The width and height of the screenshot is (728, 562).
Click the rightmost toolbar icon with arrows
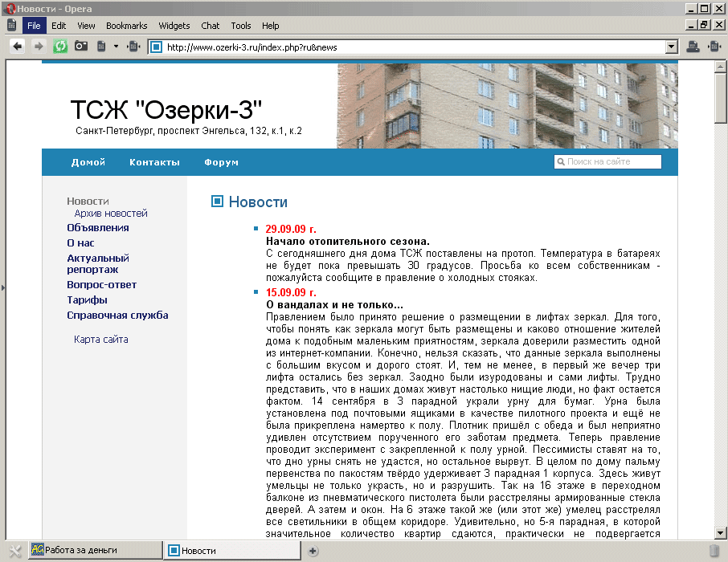pyautogui.click(x=714, y=47)
